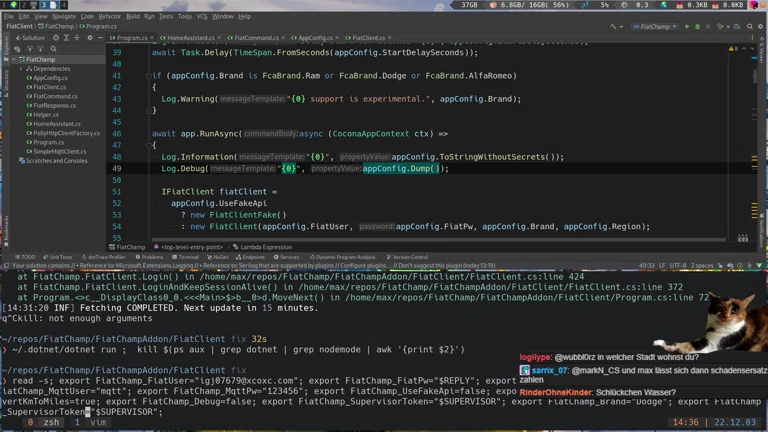The image size is (768, 432).
Task: Collapse code fold at line 41
Action: (x=148, y=76)
